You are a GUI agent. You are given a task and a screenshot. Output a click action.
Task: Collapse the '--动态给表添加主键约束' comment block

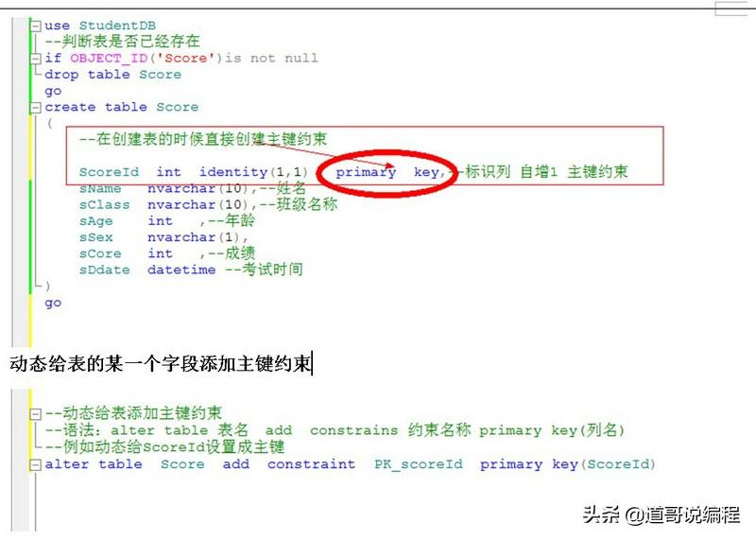point(36,413)
